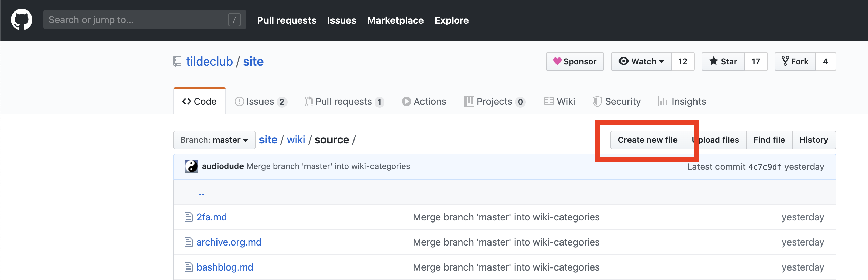Image resolution: width=868 pixels, height=280 pixels.
Task: View the 12 watchers count
Action: [x=683, y=62]
